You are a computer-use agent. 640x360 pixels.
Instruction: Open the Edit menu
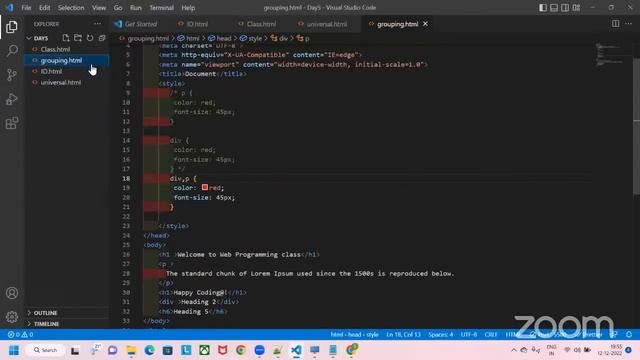click(x=44, y=8)
